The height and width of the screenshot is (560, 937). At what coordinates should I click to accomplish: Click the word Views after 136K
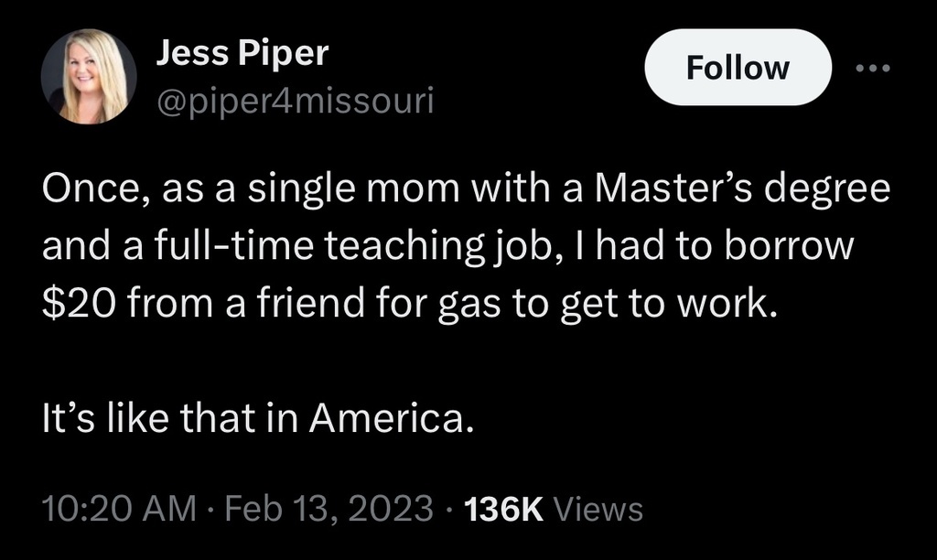pyautogui.click(x=598, y=508)
